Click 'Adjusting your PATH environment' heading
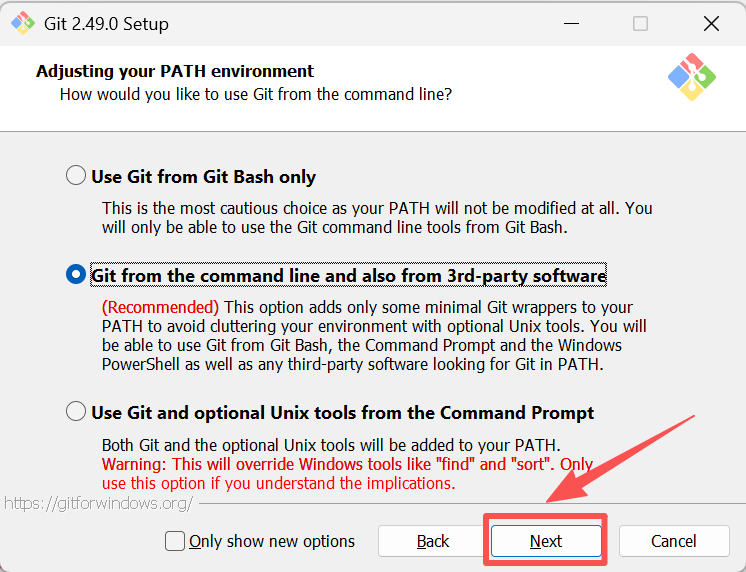The width and height of the screenshot is (746, 572). click(175, 71)
